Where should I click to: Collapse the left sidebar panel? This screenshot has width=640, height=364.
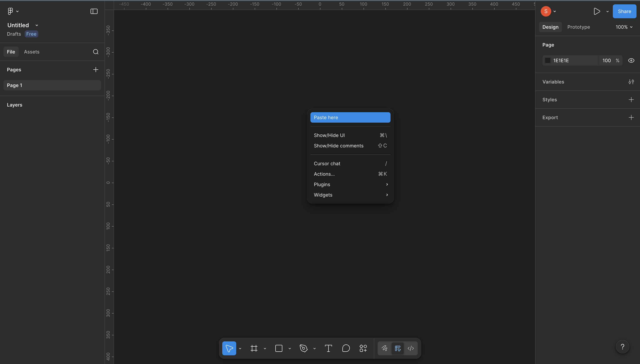[94, 11]
